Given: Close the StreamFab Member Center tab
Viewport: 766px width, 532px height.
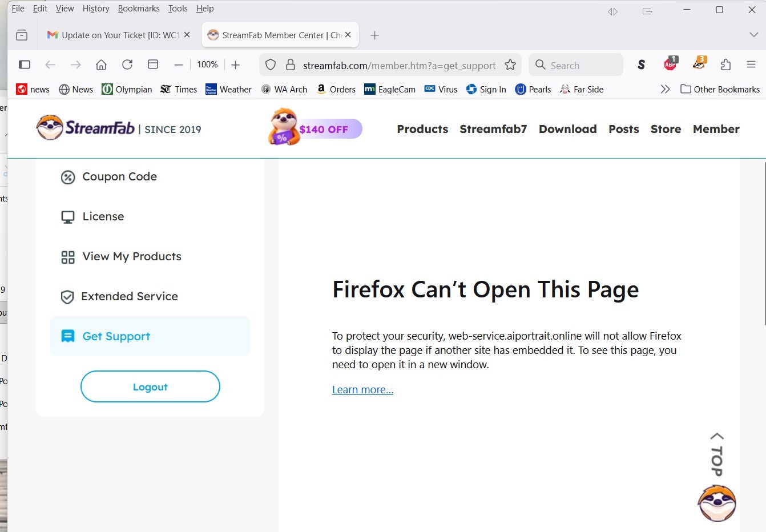Looking at the screenshot, I should coord(348,35).
